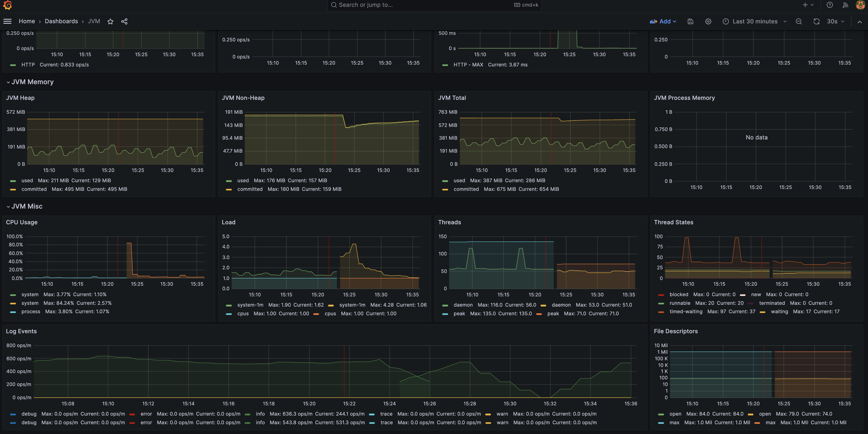Open the news feed RSS icon

tap(845, 5)
